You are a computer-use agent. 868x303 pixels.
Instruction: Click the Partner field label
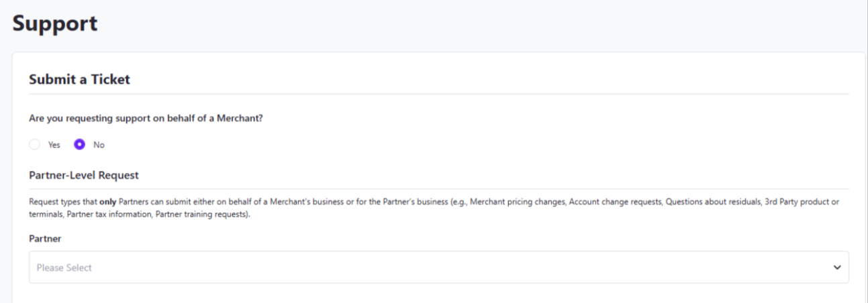pos(45,238)
